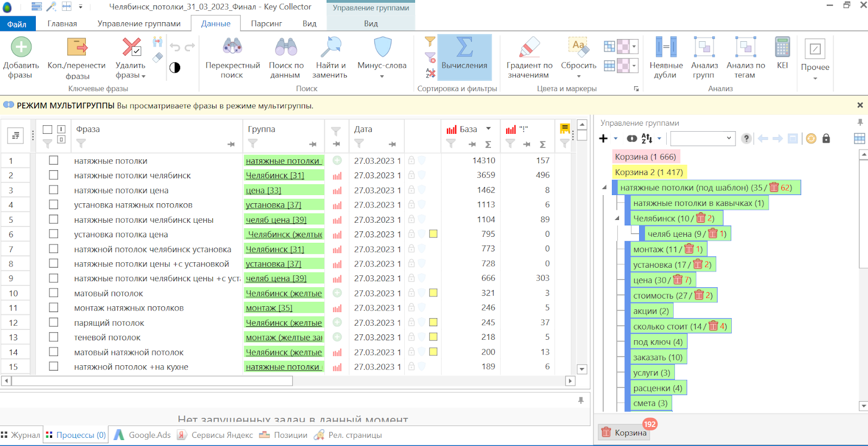Open the Сбросить dropdown arrow
This screenshot has width=868, height=446.
579,76
